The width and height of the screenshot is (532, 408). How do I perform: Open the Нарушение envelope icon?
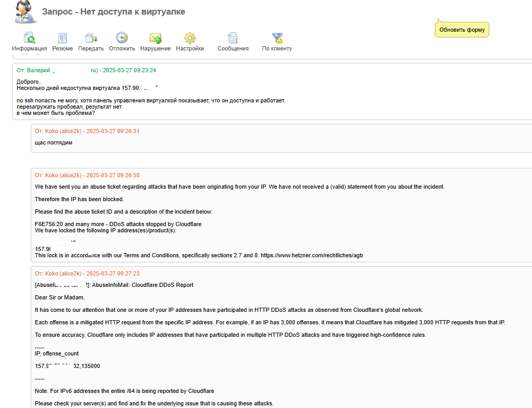(155, 38)
